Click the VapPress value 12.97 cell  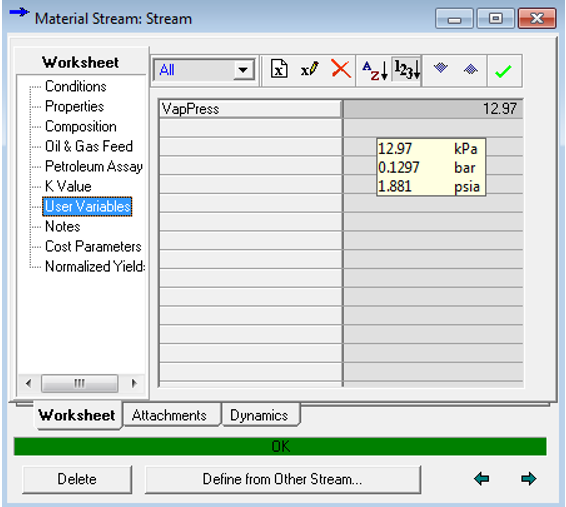tap(432, 109)
